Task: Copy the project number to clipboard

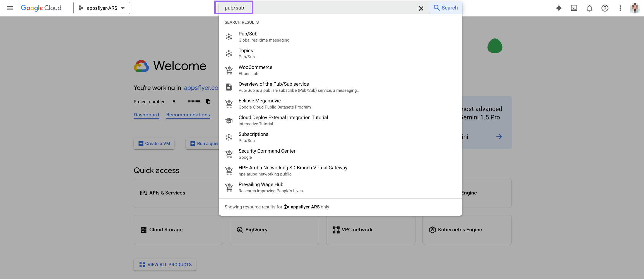Action: [x=208, y=102]
